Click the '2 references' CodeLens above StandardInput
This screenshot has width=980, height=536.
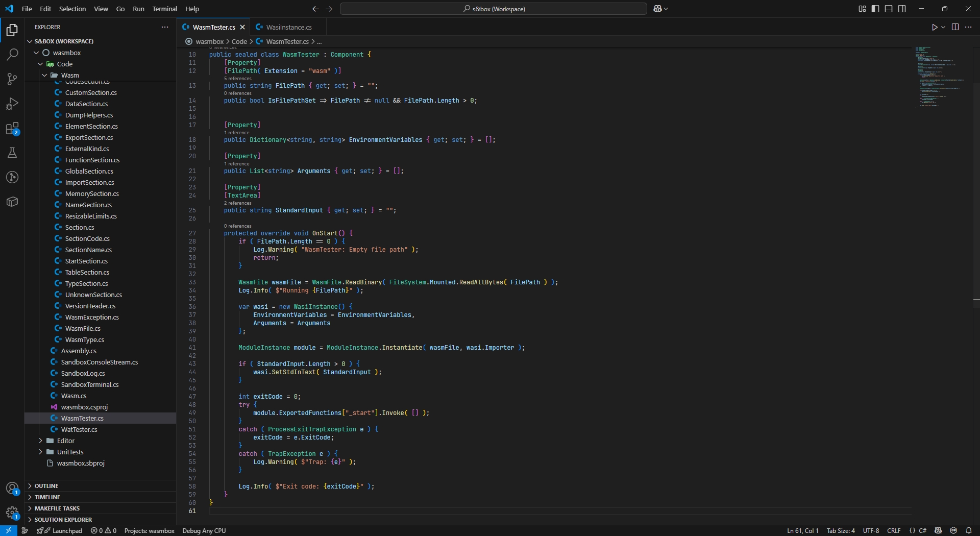pyautogui.click(x=238, y=203)
